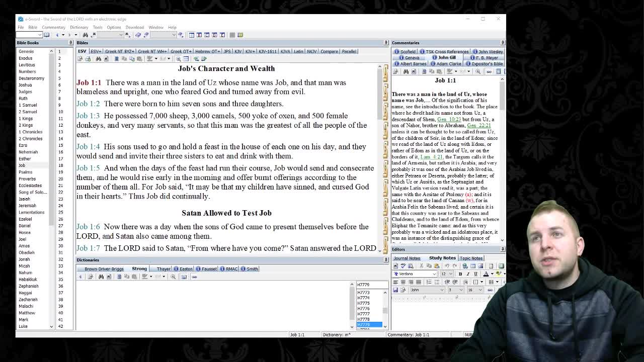Open the Compare view tab
The image size is (644, 362).
[329, 51]
